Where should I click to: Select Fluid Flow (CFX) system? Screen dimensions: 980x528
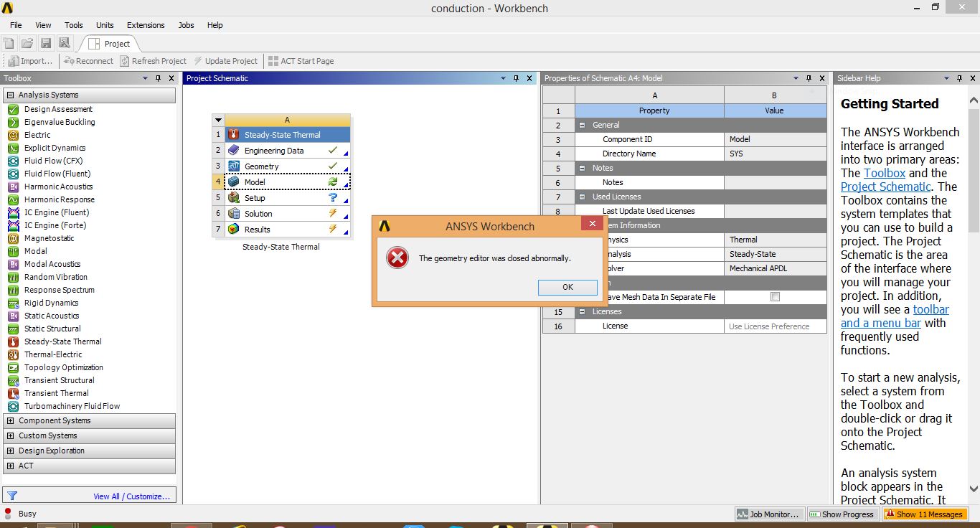[x=54, y=161]
